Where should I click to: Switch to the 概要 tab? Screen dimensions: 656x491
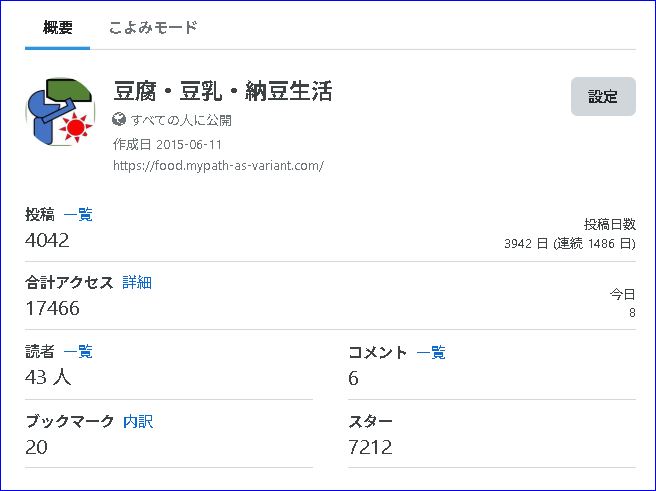pos(57,28)
